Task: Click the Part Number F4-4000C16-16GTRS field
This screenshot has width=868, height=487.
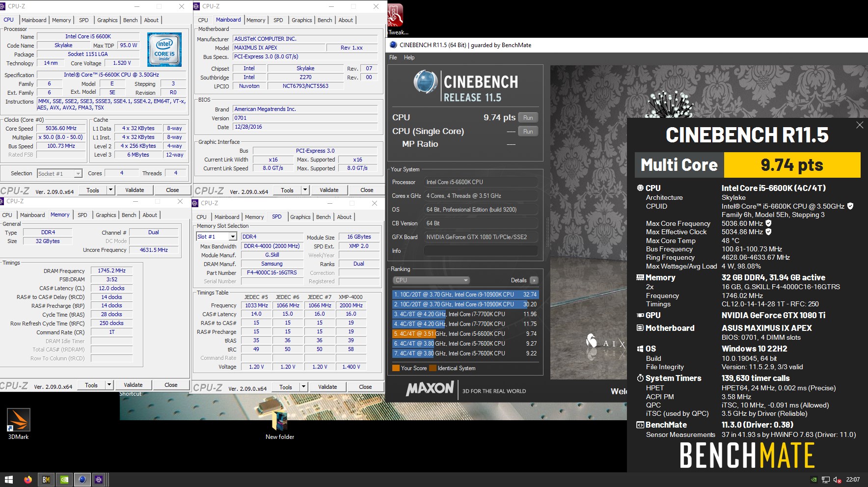Action: [271, 272]
